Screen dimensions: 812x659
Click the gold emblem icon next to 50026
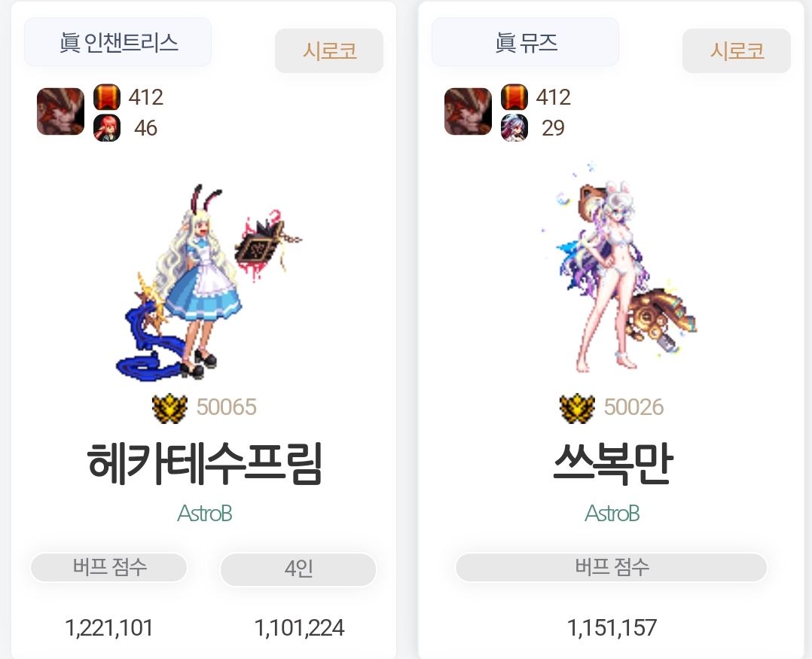point(577,408)
